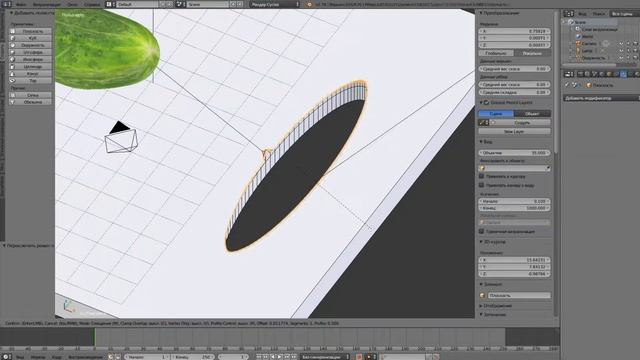Open the highlighted Modifiers properties tab
The image size is (640, 360).
[623, 74]
